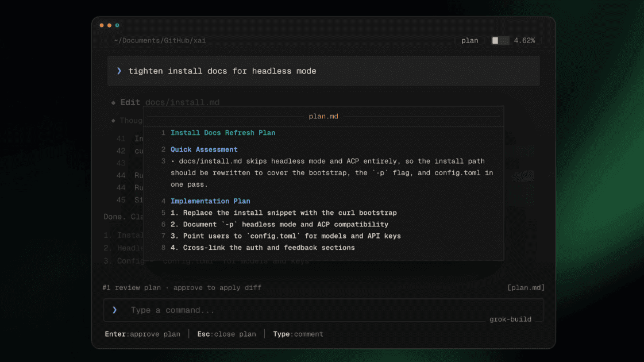Click 'Document -p headless mode' step
The width and height of the screenshot is (644, 362).
pos(279,224)
